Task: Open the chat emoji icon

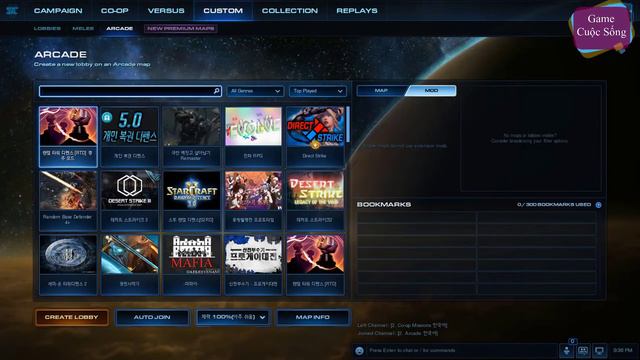Action: click(x=359, y=351)
